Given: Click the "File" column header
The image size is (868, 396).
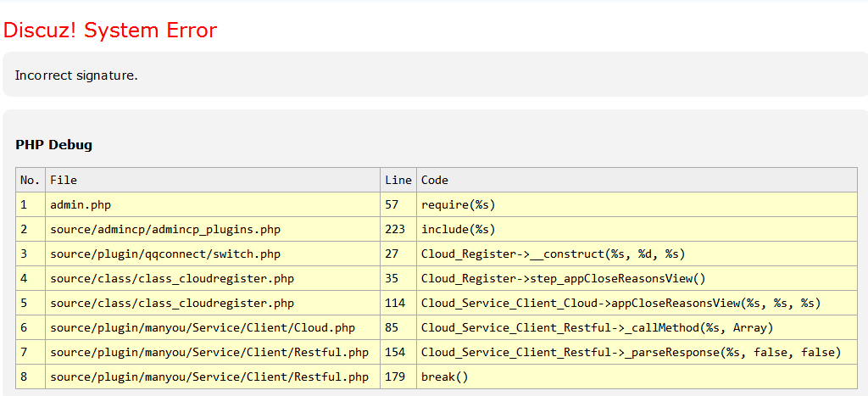Looking at the screenshot, I should (x=64, y=180).
